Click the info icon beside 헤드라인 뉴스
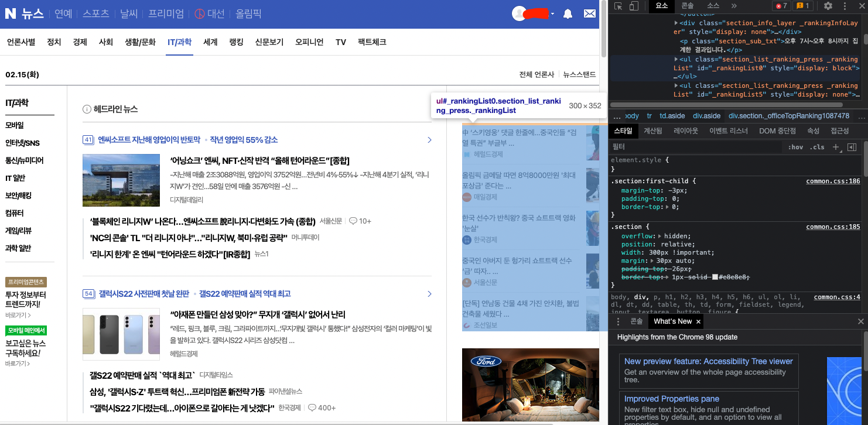Viewport: 868px width, 425px height. tap(87, 109)
